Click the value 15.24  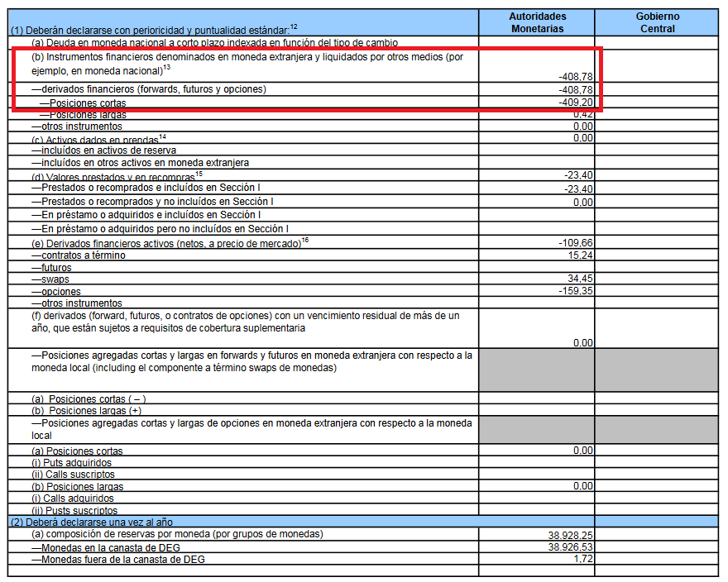tap(581, 255)
